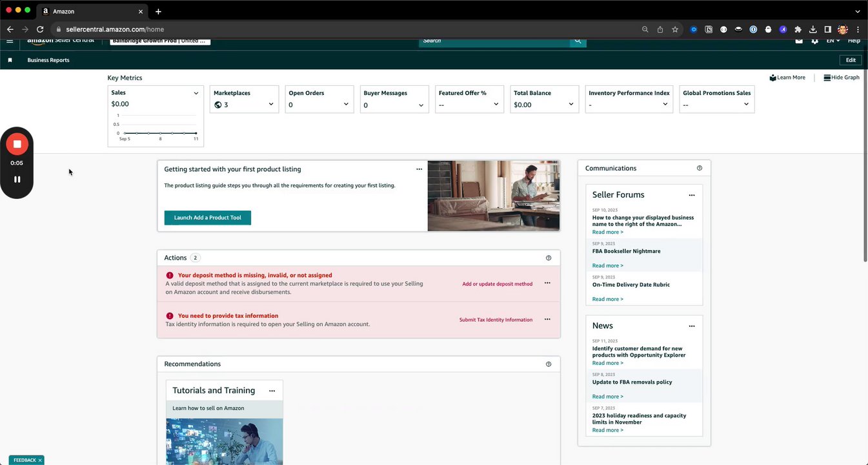Reload the page in Chrome
Image resolution: width=868 pixels, height=465 pixels.
tap(40, 29)
